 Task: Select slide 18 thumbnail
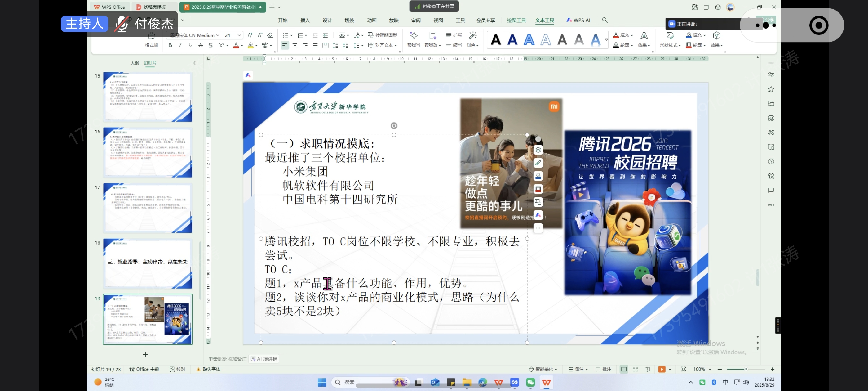pyautogui.click(x=148, y=263)
